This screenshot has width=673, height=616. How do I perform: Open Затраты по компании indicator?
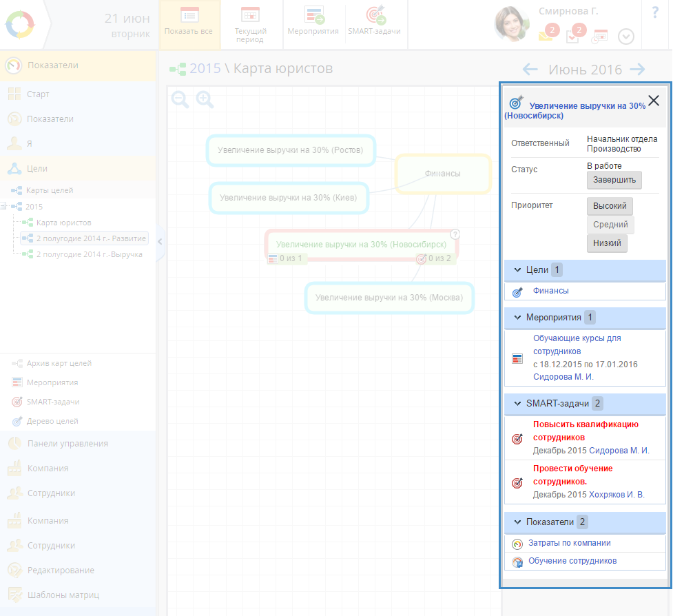click(569, 543)
